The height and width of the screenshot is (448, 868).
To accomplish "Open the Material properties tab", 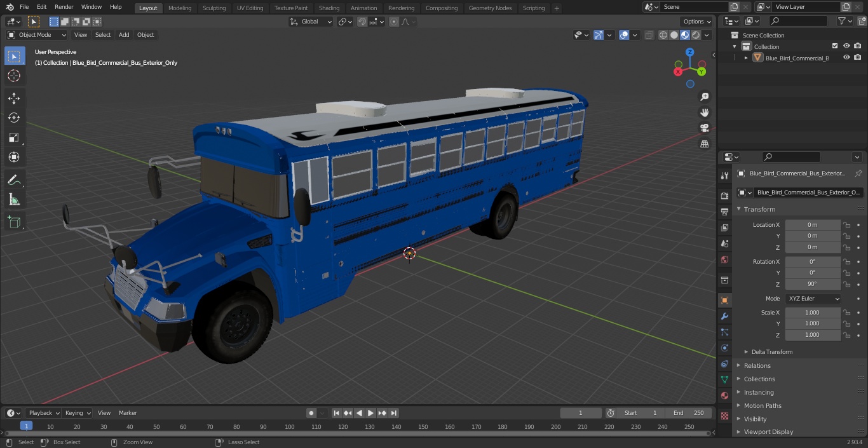I will point(724,395).
